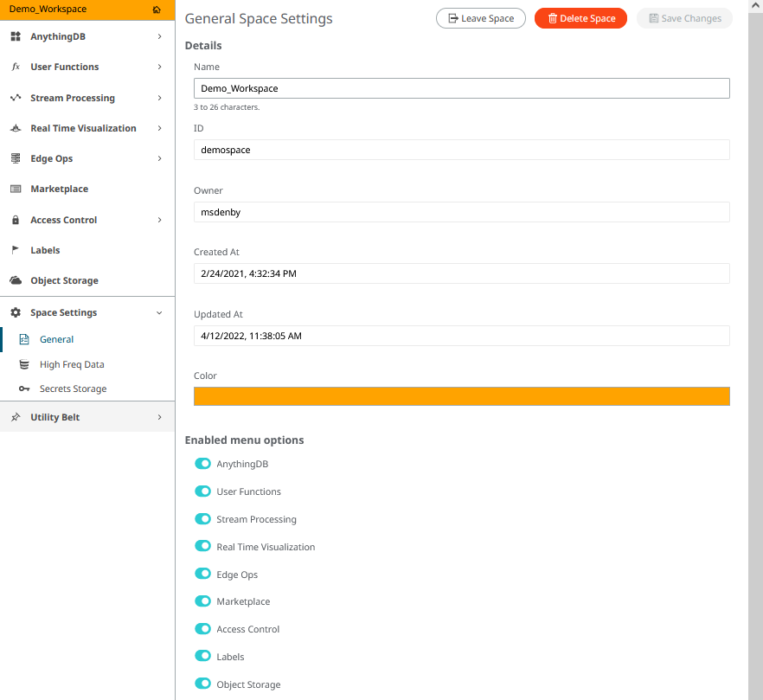This screenshot has height=700, width=763.
Task: Click the Stream Processing graph icon
Action: [16, 98]
